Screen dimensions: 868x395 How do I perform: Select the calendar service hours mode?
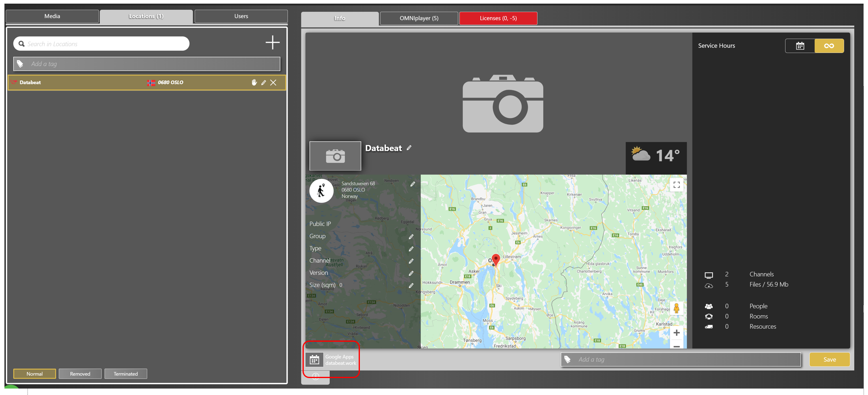coord(800,46)
